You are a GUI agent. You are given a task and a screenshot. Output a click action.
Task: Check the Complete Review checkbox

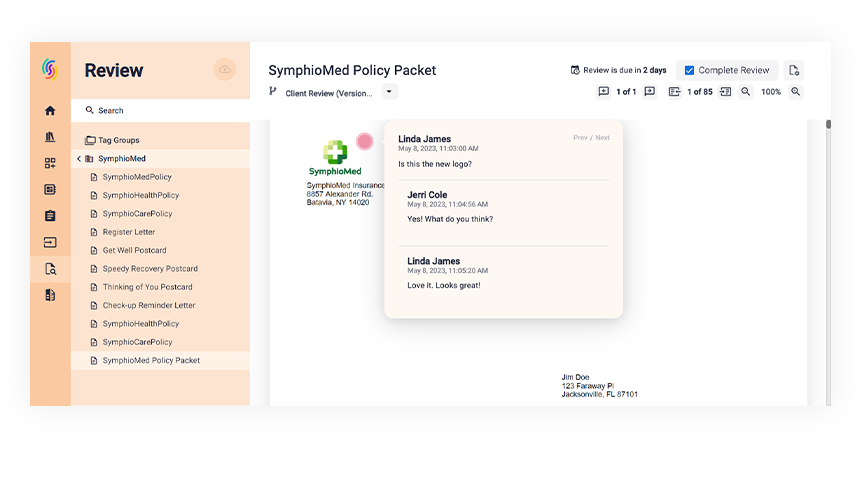point(689,70)
